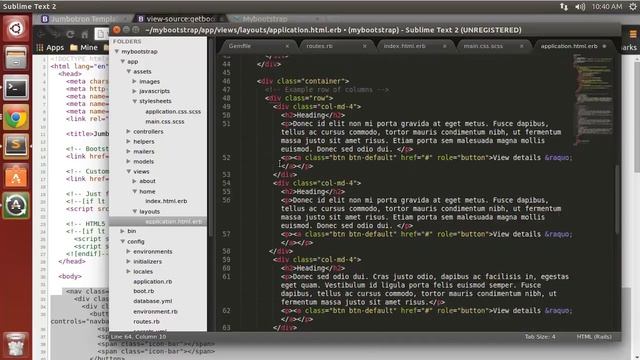Expand the initializers folder

coord(129,261)
